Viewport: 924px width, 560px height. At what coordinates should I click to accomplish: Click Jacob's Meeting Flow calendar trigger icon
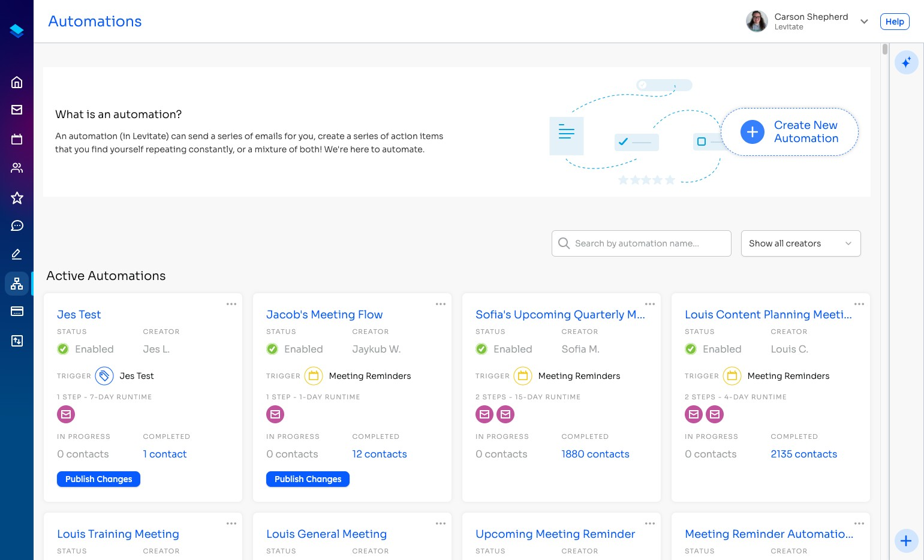coord(314,376)
